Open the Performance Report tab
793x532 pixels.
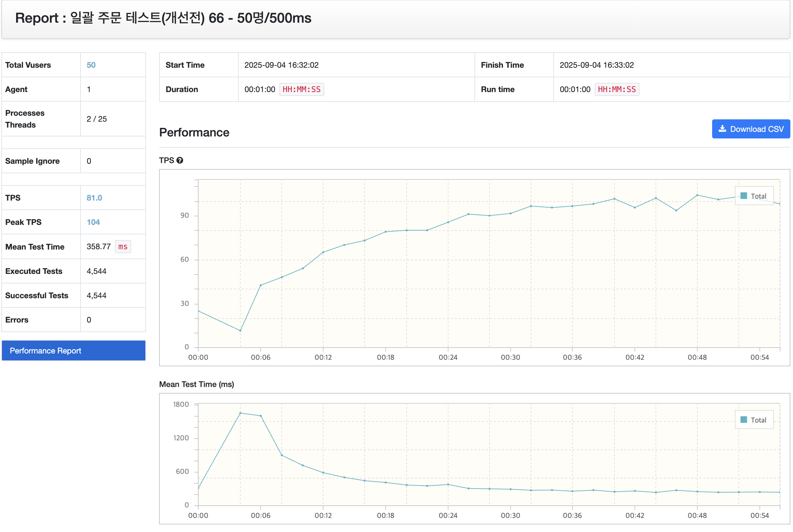coord(74,351)
